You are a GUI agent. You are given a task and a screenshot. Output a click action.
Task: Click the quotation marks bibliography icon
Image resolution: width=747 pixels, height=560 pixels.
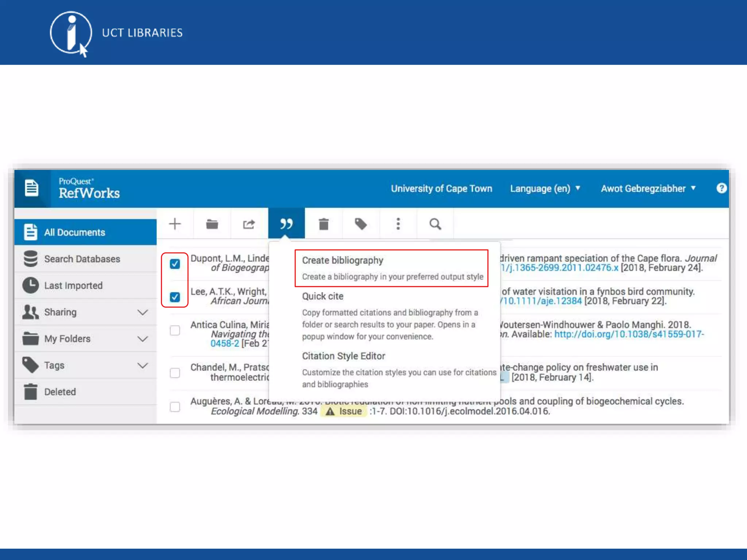[x=286, y=224]
